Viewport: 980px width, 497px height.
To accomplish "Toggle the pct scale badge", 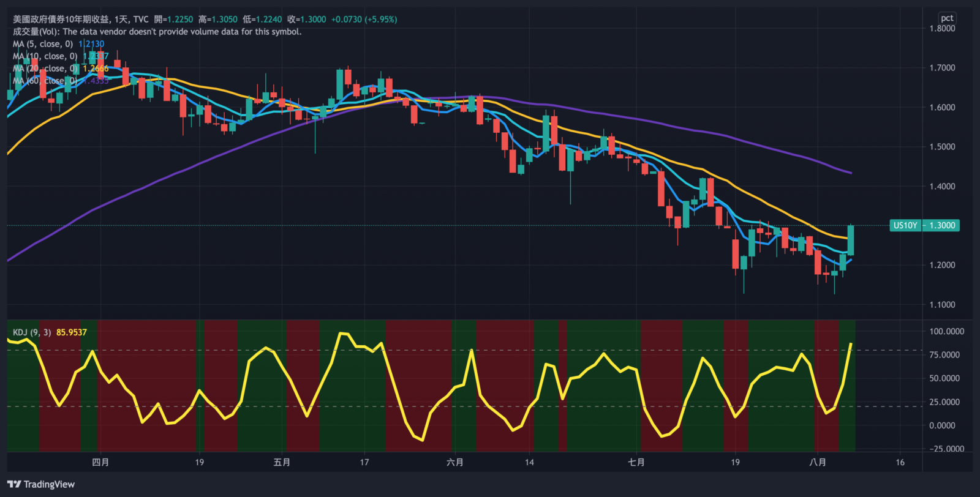I will (x=947, y=18).
